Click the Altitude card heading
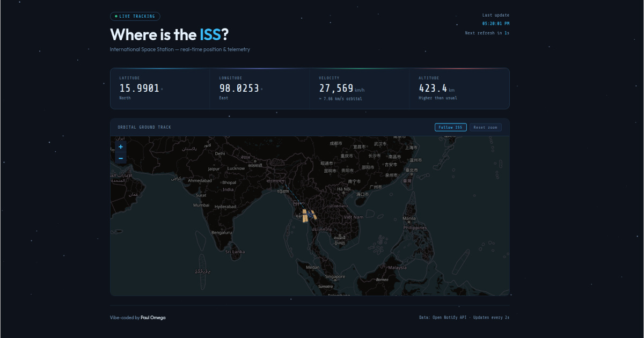This screenshot has width=644, height=338. (x=429, y=78)
